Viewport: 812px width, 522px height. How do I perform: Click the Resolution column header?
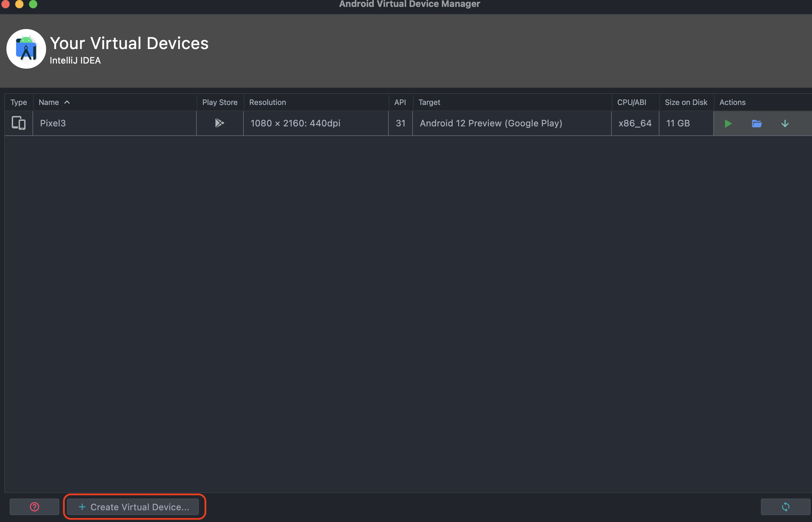268,102
